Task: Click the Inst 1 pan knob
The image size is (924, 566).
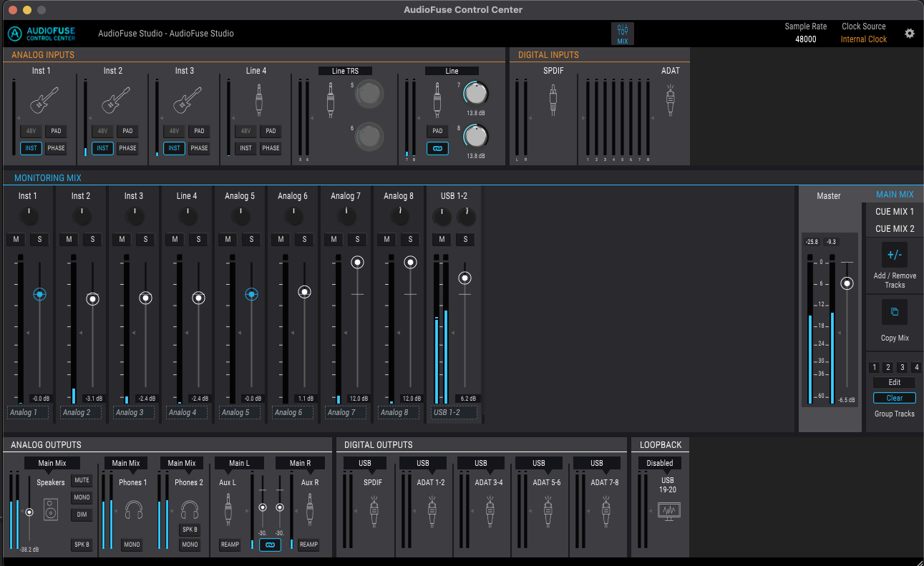Action: coord(29,216)
